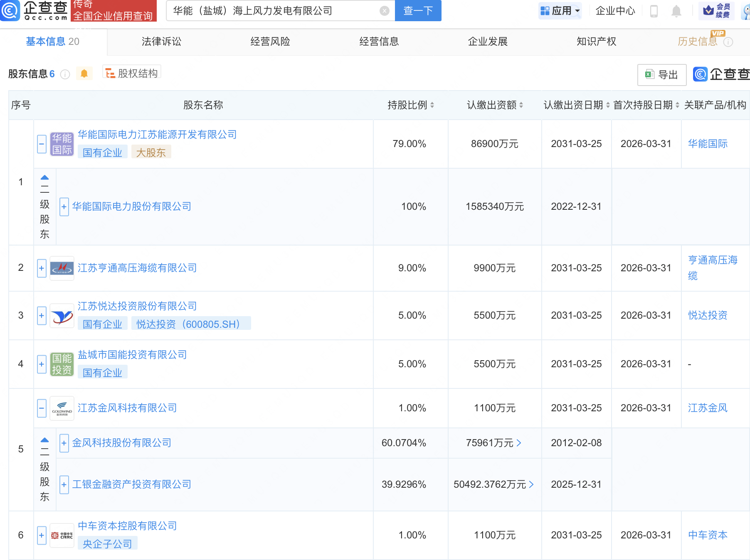The width and height of the screenshot is (750, 560).
Task: Sort table by 认缴出资额 column
Action: tap(495, 105)
